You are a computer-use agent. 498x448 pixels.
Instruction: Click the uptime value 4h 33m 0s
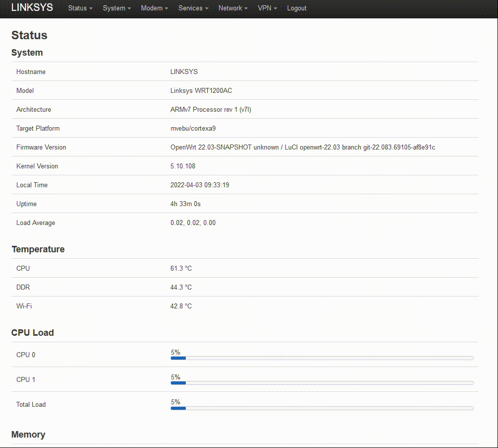[x=185, y=204]
